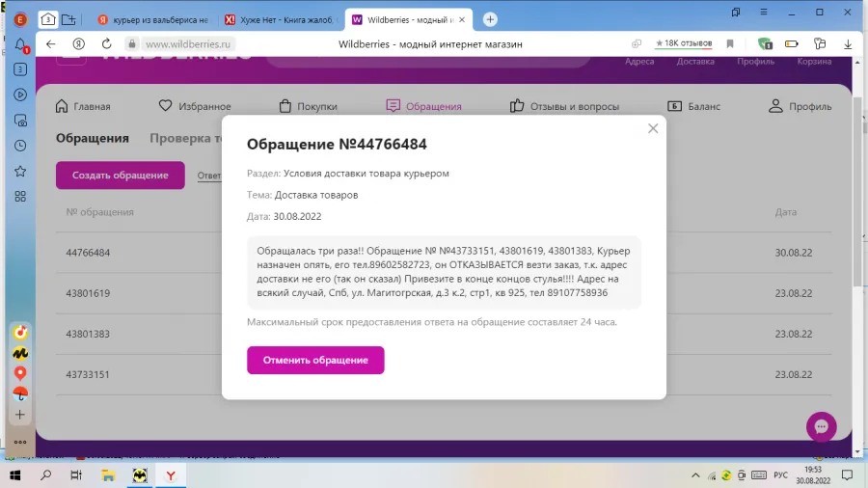Image resolution: width=868 pixels, height=488 pixels.
Task: Click the Адреса header link
Action: pos(639,62)
